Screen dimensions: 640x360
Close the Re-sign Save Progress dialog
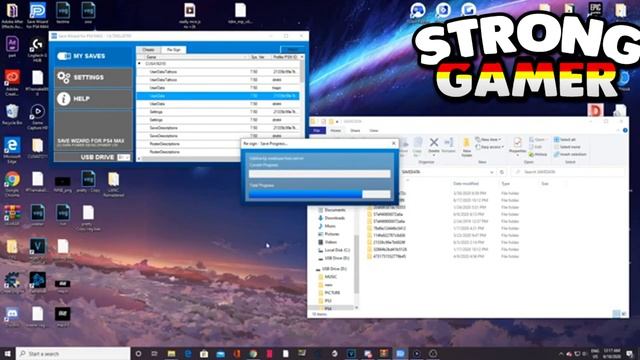[x=393, y=143]
